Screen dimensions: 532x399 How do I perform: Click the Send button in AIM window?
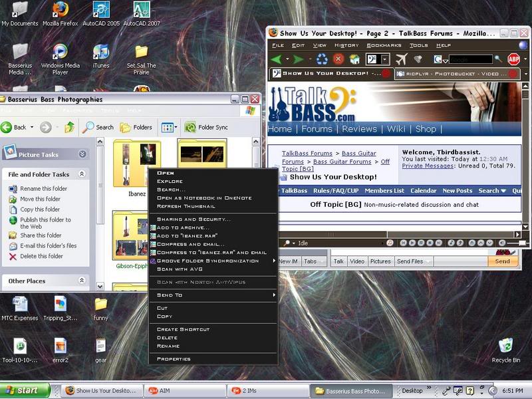pyautogui.click(x=503, y=261)
